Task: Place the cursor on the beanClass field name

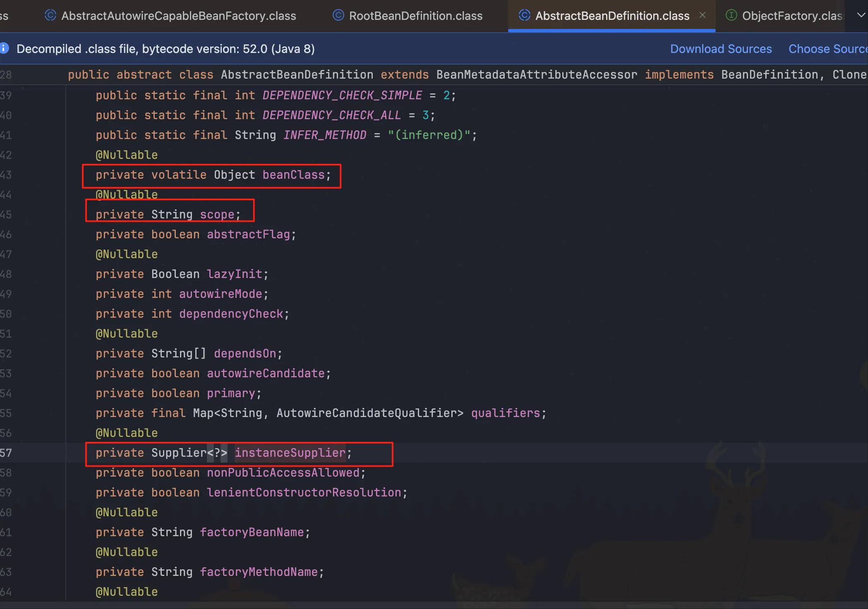Action: (x=293, y=175)
